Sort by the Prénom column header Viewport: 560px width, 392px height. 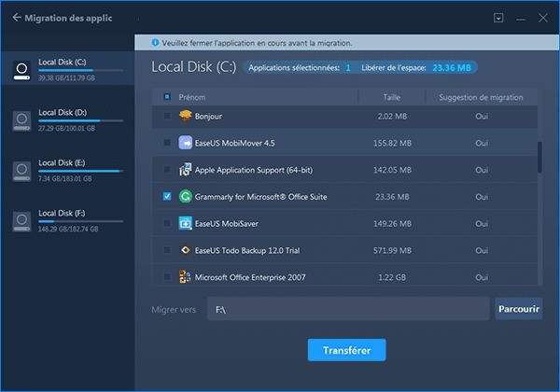pyautogui.click(x=191, y=97)
